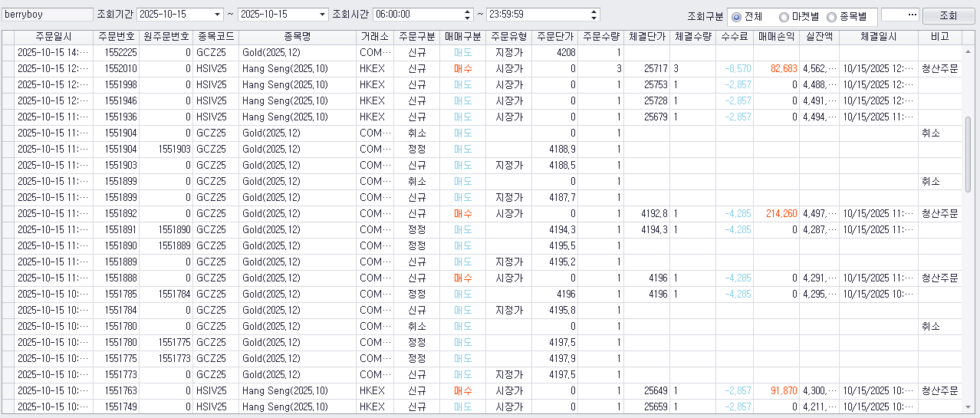The image size is (980, 418).
Task: Click the fill price 4192.8
Action: [655, 214]
